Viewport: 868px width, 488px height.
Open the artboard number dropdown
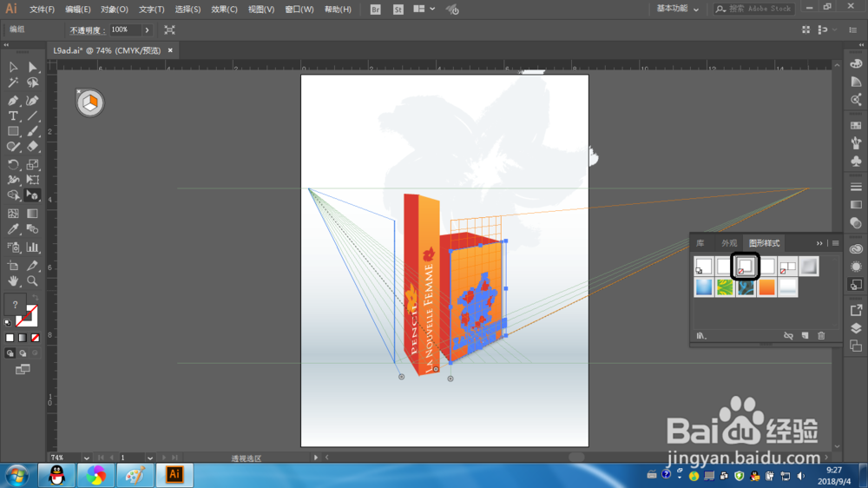click(x=150, y=458)
